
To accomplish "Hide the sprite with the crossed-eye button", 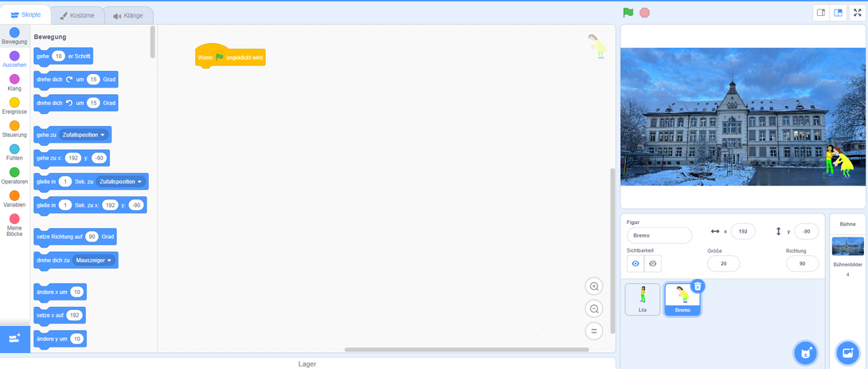I will pyautogui.click(x=653, y=264).
